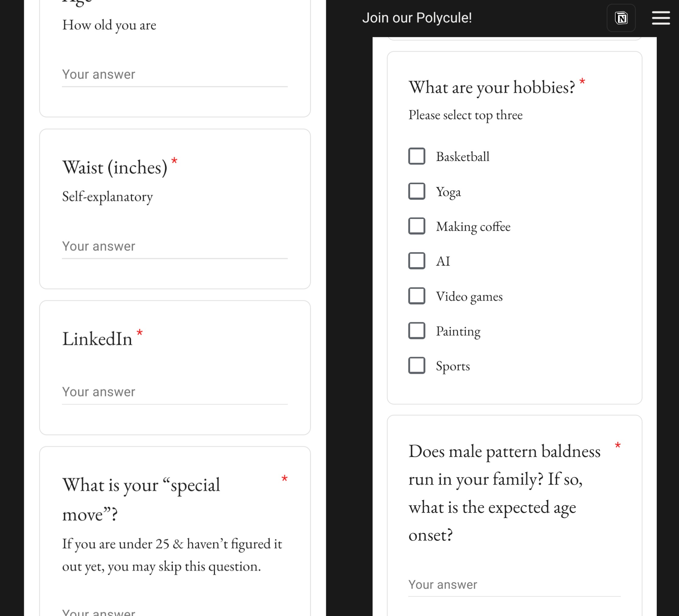This screenshot has width=679, height=616.
Task: Click the Age answer field
Action: point(175,75)
